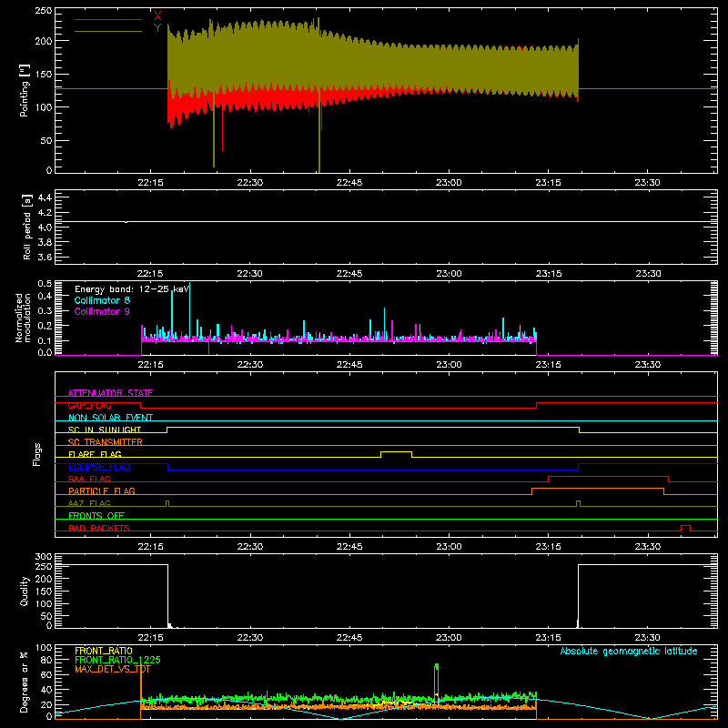Image resolution: width=728 pixels, height=728 pixels.
Task: Click the '300' value on Quality axis
Action: (x=44, y=557)
